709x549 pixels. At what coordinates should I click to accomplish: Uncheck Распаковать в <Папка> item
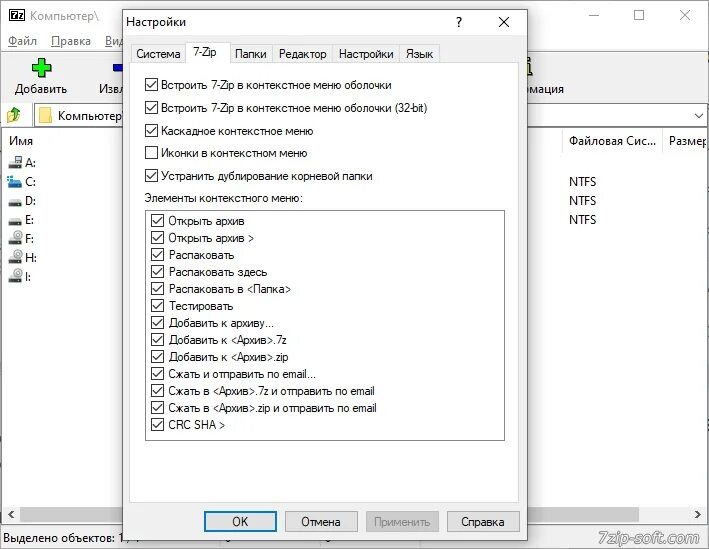click(157, 289)
